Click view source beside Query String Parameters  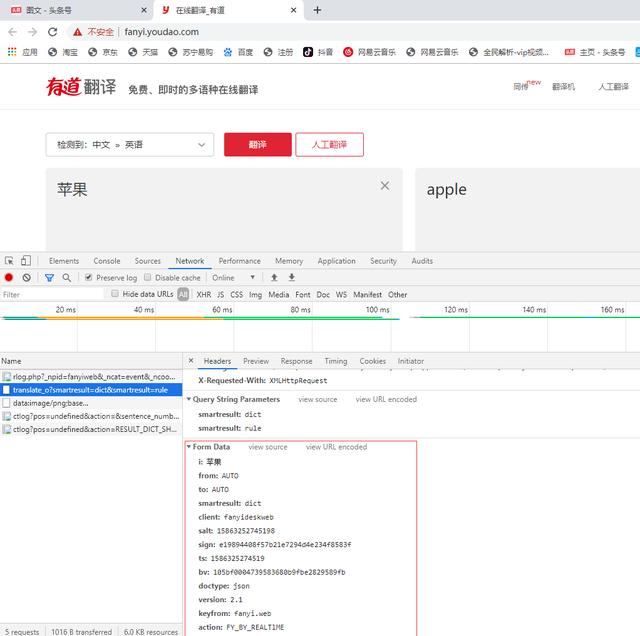318,399
